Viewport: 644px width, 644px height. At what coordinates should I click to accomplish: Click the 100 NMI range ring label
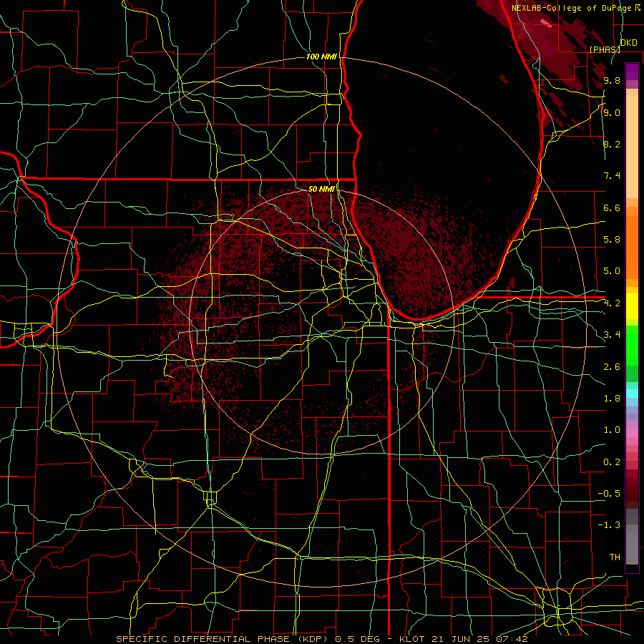pos(321,57)
